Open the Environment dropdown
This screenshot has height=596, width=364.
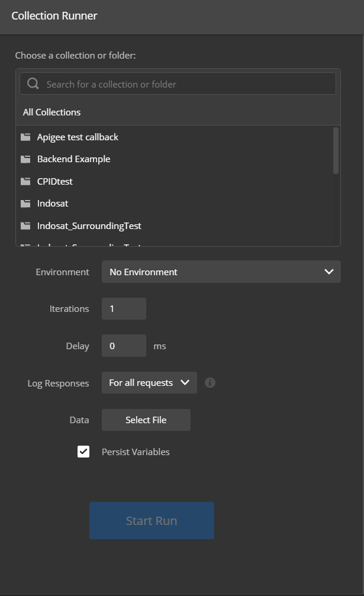[x=221, y=272]
